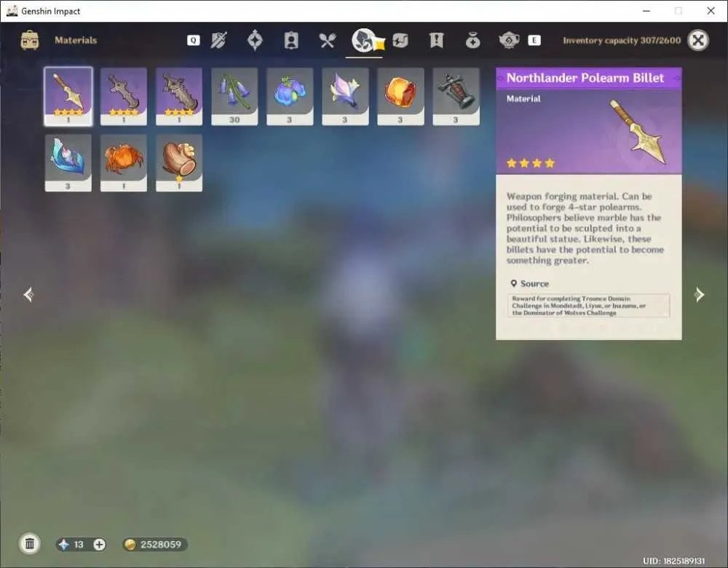Click the UID text at bottom right
Viewport: 728px width, 568px height.
click(673, 561)
